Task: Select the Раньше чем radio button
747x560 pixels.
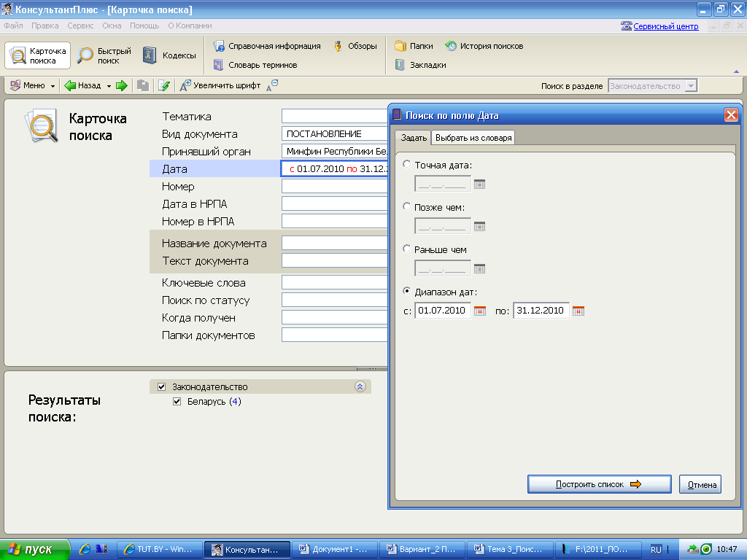Action: [407, 249]
